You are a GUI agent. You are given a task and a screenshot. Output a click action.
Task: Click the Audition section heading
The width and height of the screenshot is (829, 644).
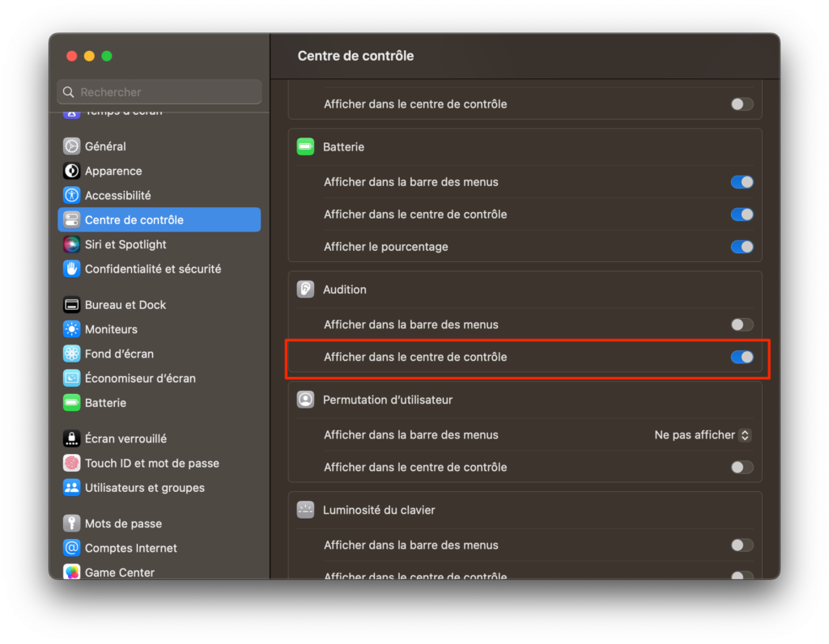pyautogui.click(x=344, y=290)
